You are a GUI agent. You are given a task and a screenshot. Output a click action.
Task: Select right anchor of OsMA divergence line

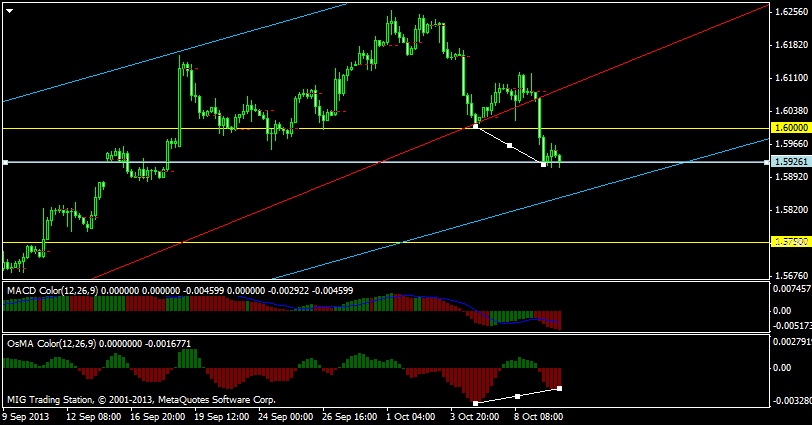pyautogui.click(x=560, y=388)
